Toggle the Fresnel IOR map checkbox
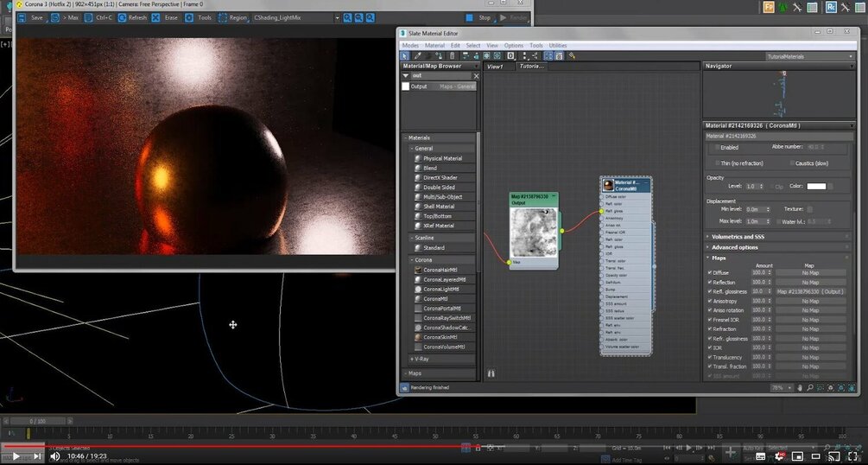 [x=710, y=320]
